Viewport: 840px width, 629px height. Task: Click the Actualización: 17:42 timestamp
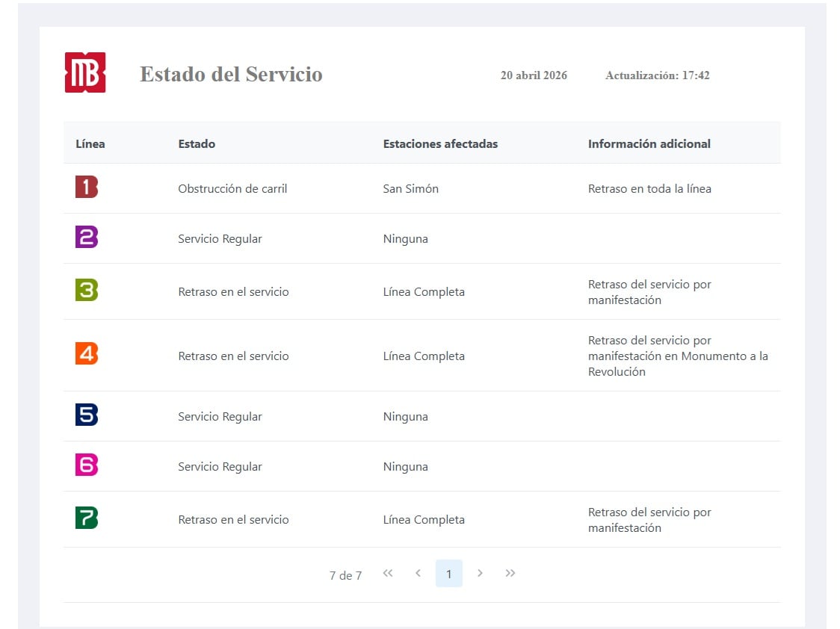[x=658, y=75]
